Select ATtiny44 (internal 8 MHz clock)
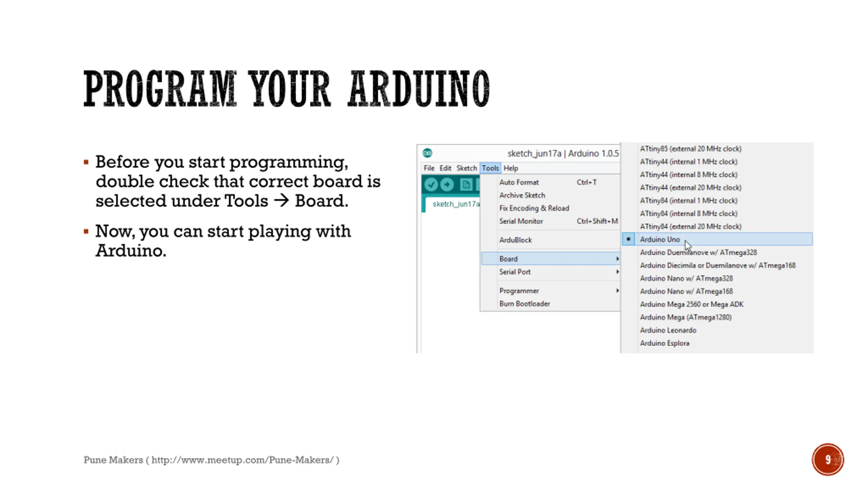868x488 pixels. (717, 175)
